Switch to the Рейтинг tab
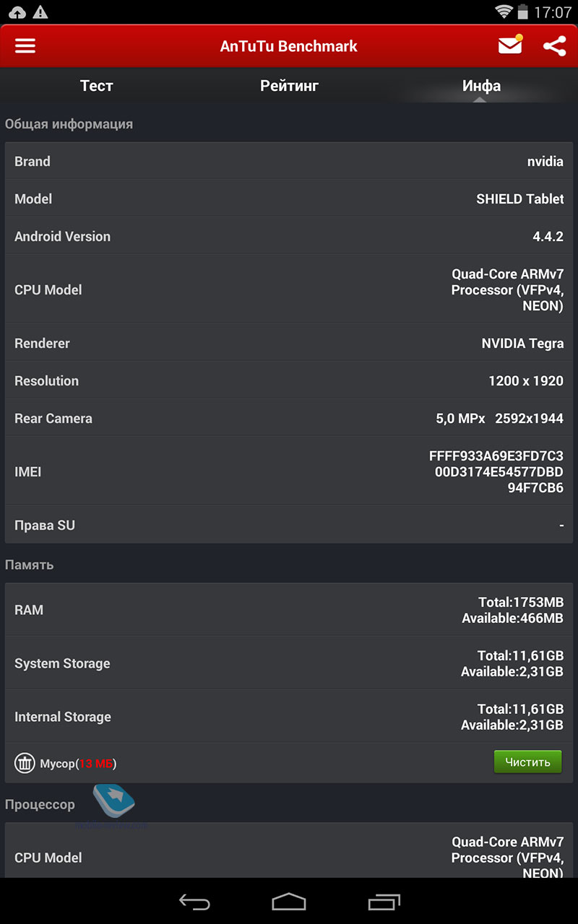 click(x=289, y=86)
